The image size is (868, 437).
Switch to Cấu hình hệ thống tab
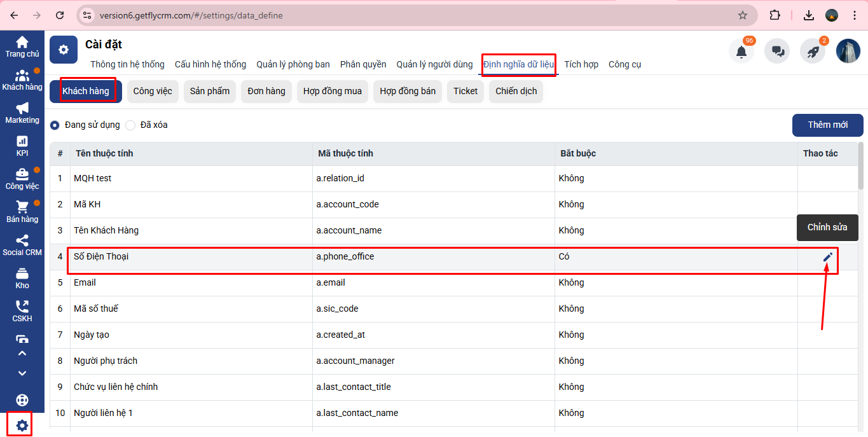pyautogui.click(x=210, y=64)
